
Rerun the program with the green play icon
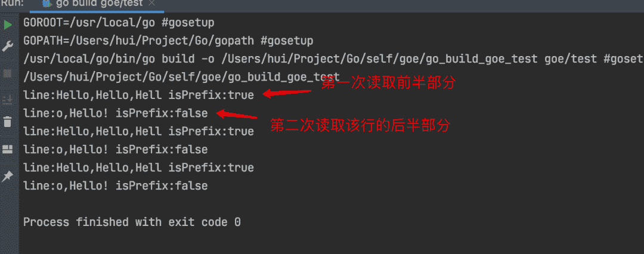[8, 25]
